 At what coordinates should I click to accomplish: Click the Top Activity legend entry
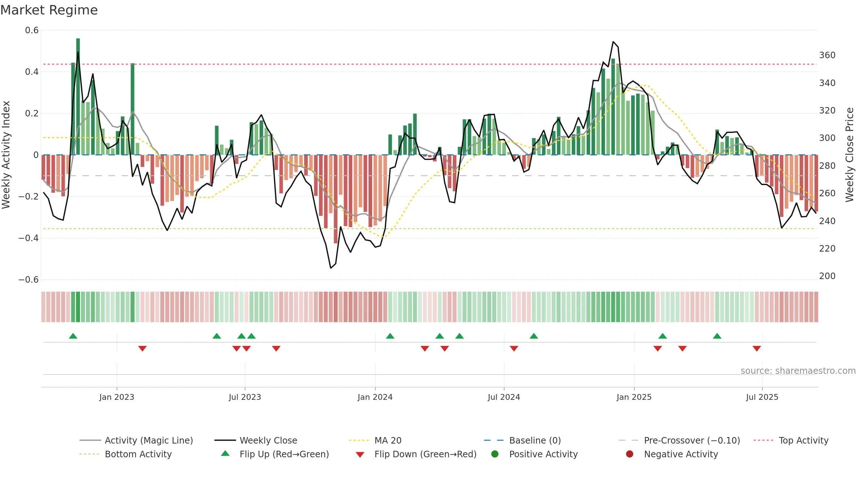(791, 440)
